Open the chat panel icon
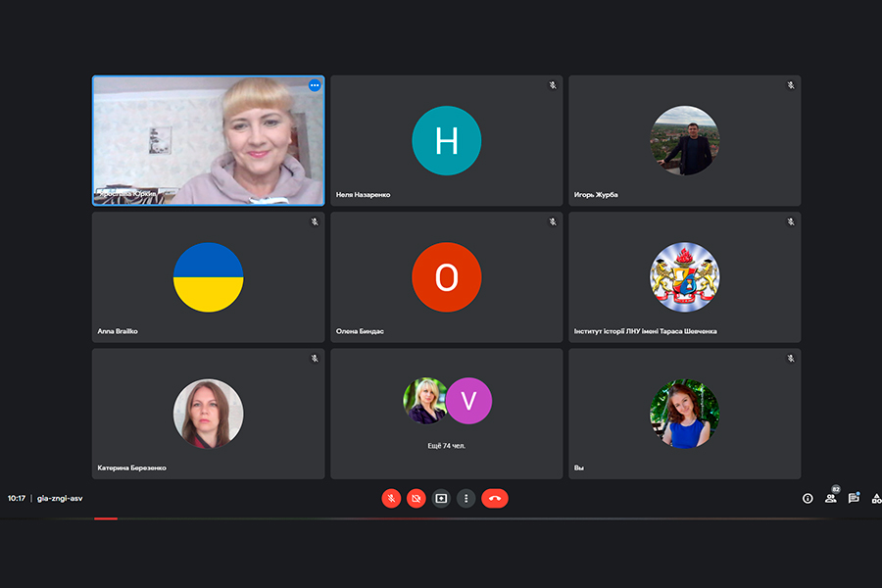The image size is (882, 588). point(854,498)
